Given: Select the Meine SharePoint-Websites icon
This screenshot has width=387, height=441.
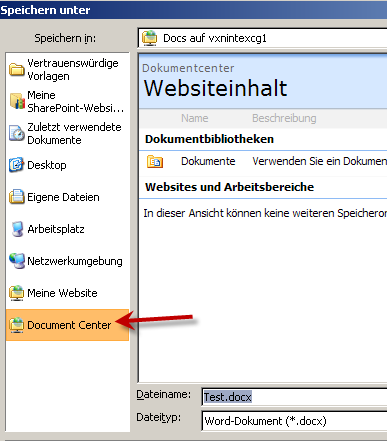Looking at the screenshot, I should coord(17,101).
